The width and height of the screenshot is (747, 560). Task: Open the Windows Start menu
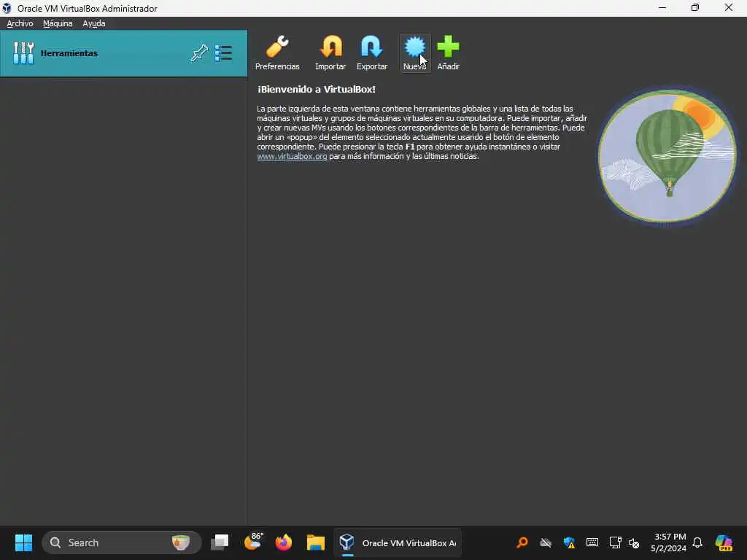coord(23,542)
